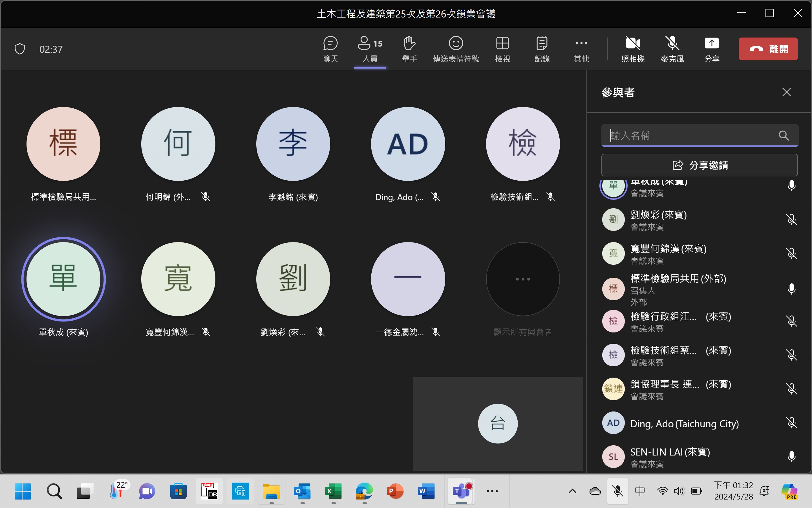Select SEN-LIN LAI (來賓) participant row
Screen dimensions: 812x508
coord(700,457)
